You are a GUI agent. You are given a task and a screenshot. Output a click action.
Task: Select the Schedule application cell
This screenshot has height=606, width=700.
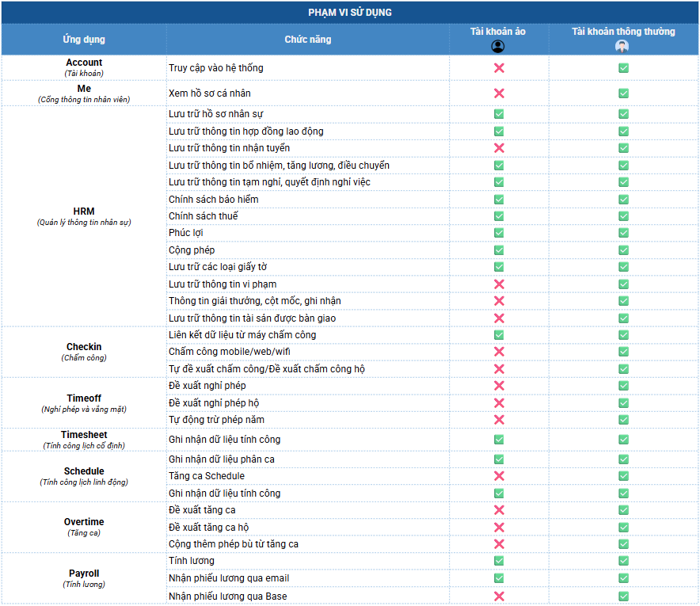[84, 476]
